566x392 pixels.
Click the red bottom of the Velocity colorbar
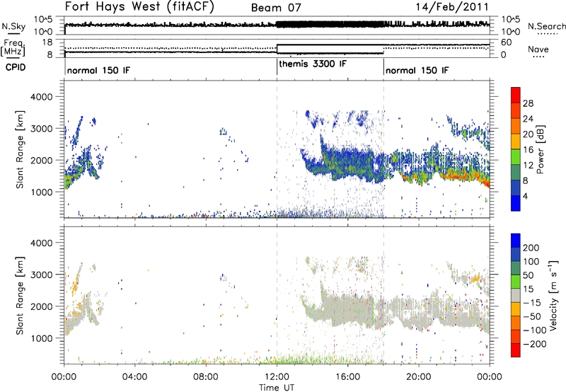[516, 350]
